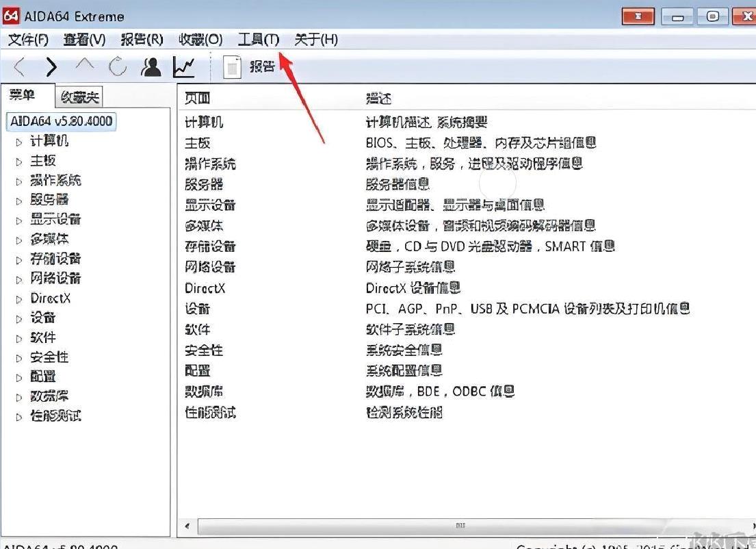Select the DirectX row in the page list
The image size is (756, 549).
point(205,288)
